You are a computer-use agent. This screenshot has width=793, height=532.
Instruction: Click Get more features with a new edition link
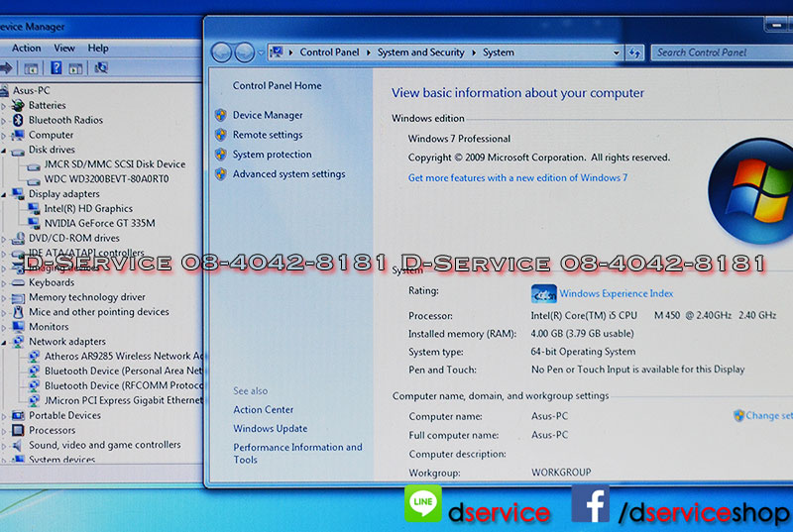(517, 177)
